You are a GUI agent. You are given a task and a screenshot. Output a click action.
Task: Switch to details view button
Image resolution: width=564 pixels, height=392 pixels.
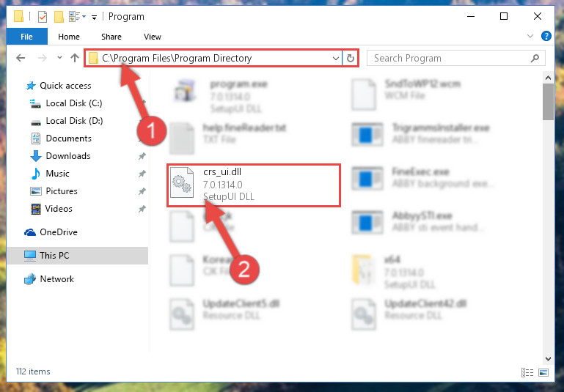click(527, 372)
